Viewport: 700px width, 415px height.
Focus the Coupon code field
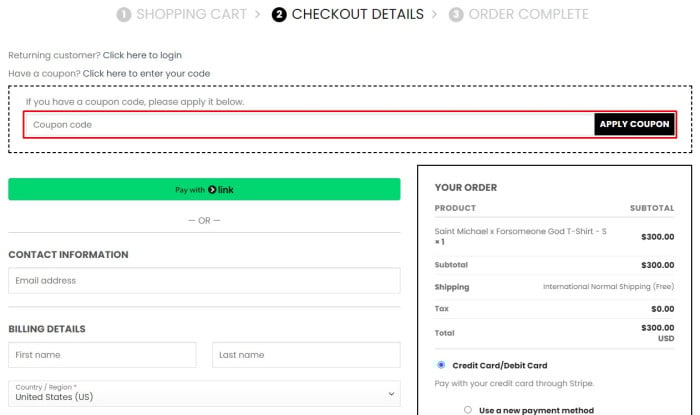(x=308, y=125)
